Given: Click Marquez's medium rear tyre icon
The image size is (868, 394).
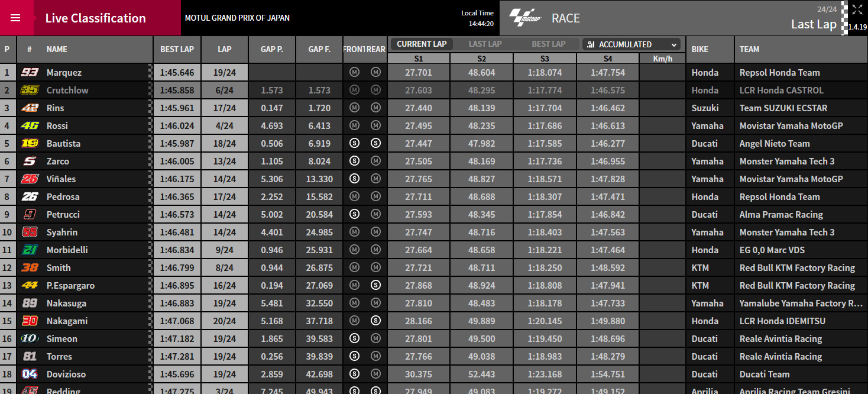Looking at the screenshot, I should coord(375,72).
